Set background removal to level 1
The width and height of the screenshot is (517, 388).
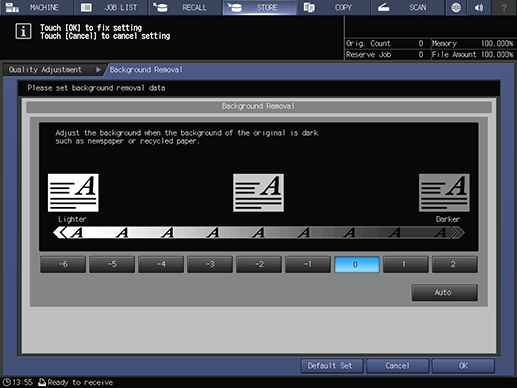[406, 264]
